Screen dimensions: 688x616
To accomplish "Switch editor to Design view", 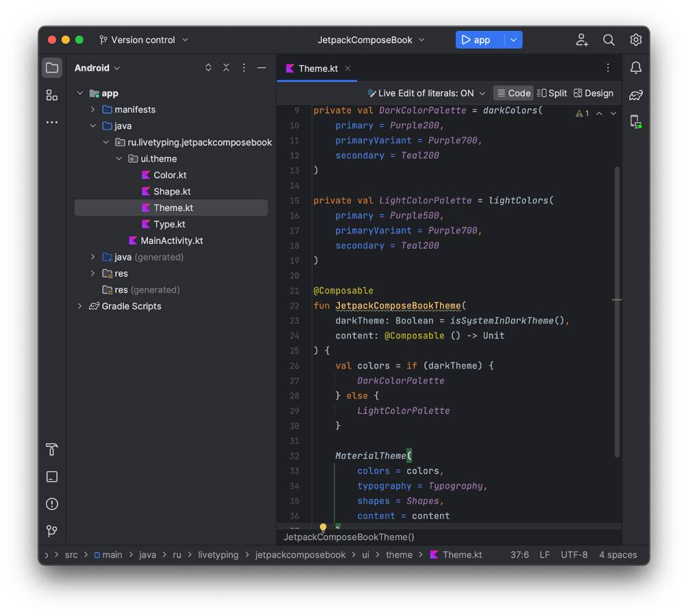I will click(593, 93).
